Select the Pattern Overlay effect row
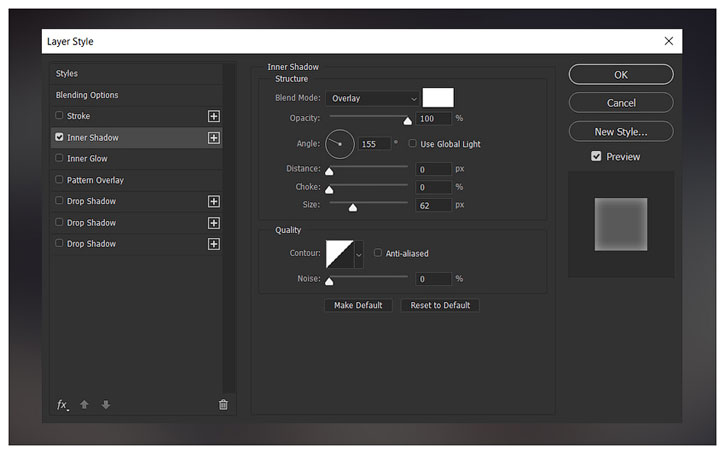Image resolution: width=725 pixels, height=454 pixels. 136,180
